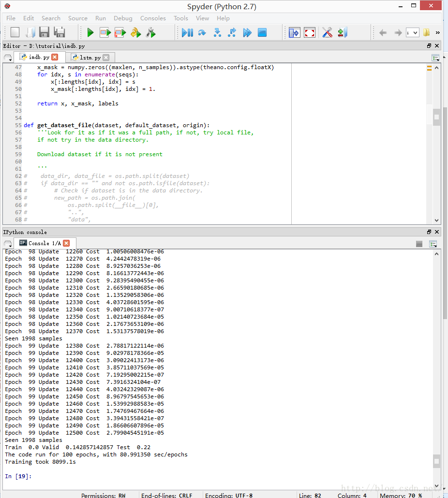This screenshot has height=498, width=448.
Task: Open the Source menu
Action: click(x=78, y=18)
